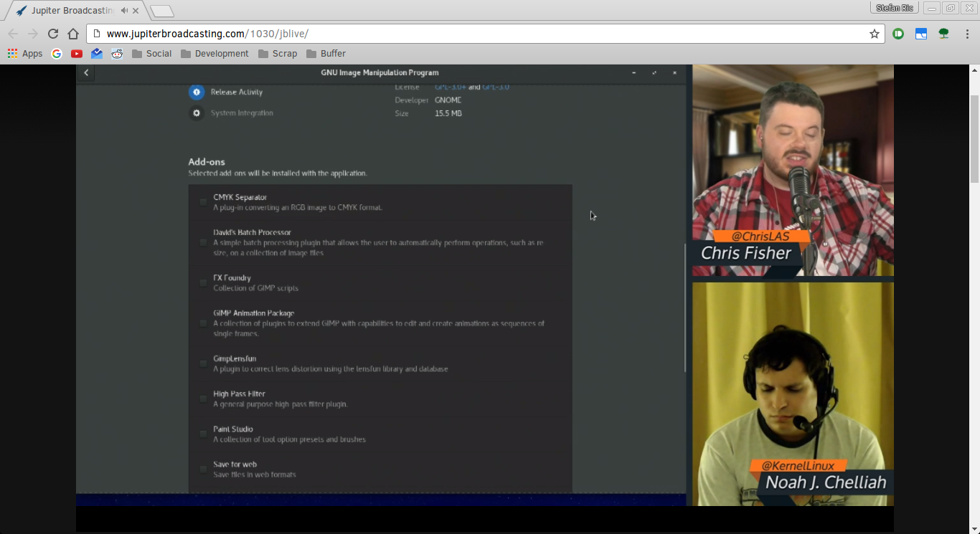
Task: Open the YouTube bookmark icon
Action: [77, 54]
